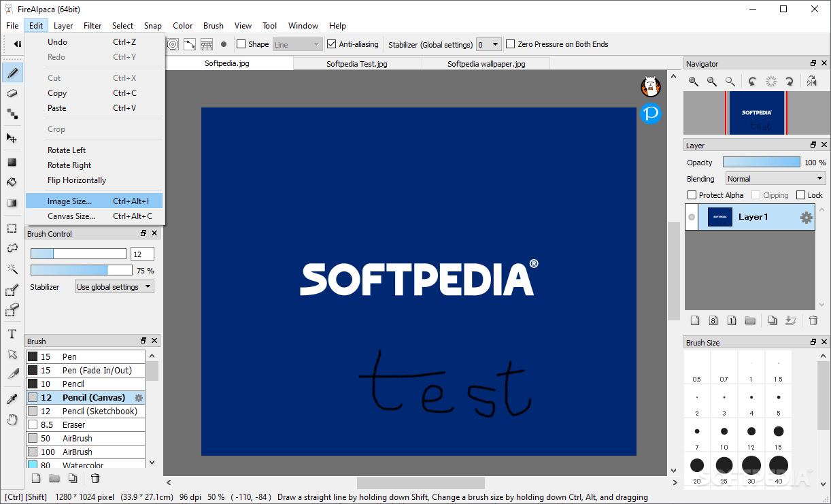Viewport: 831px width, 504px height.
Task: Switch to the Softpedia Test.jpg tab
Action: click(357, 63)
